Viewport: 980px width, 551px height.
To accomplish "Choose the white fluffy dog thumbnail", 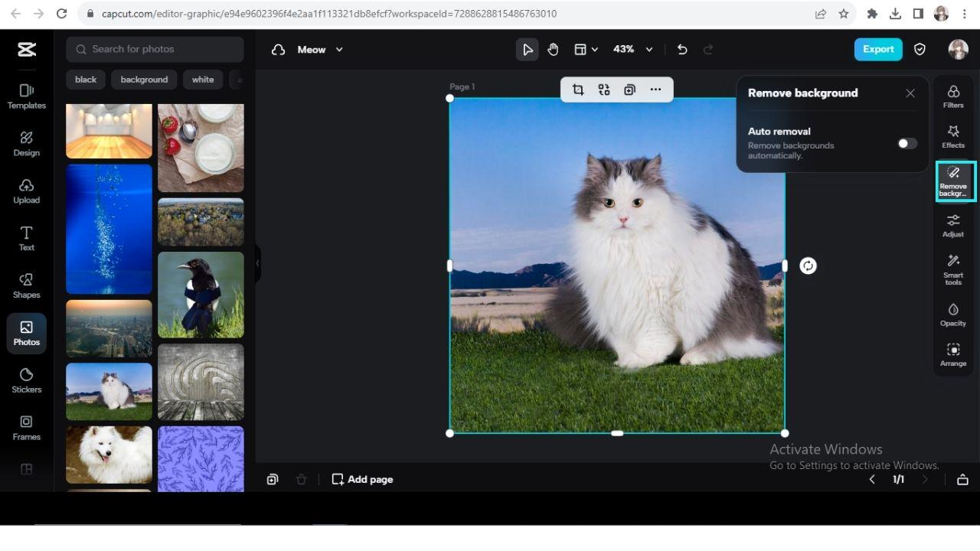I will point(109,455).
